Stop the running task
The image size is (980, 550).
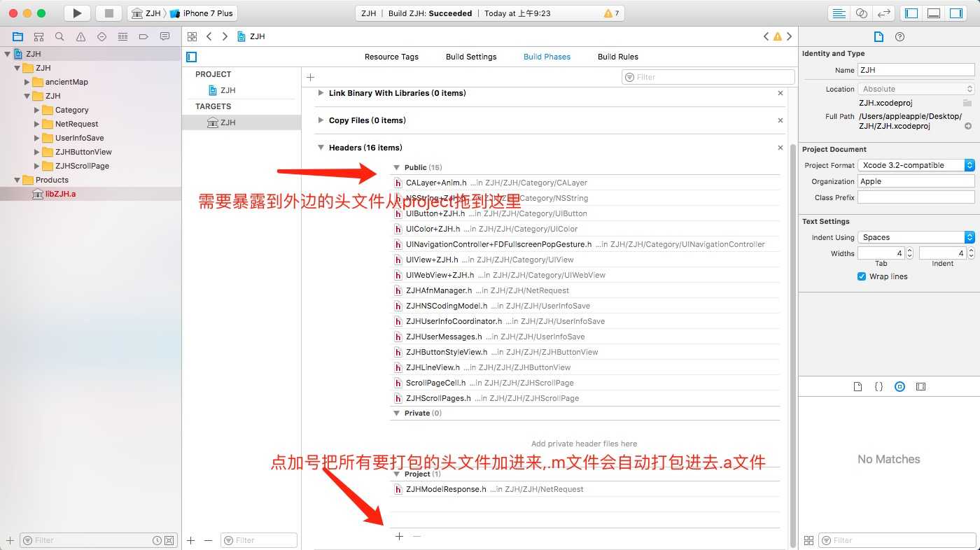coord(108,13)
